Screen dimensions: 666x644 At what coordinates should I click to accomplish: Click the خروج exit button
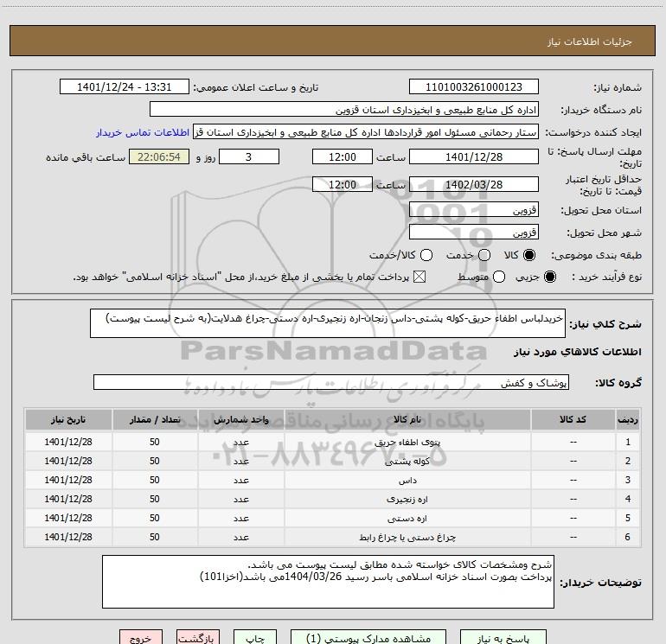tap(141, 638)
